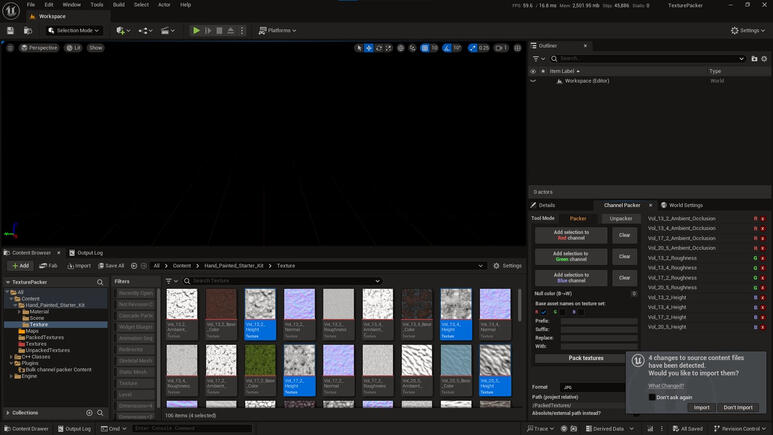Image resolution: width=773 pixels, height=435 pixels.
Task: Remove Vol_20_5_Height from the channel list
Action: coord(763,327)
